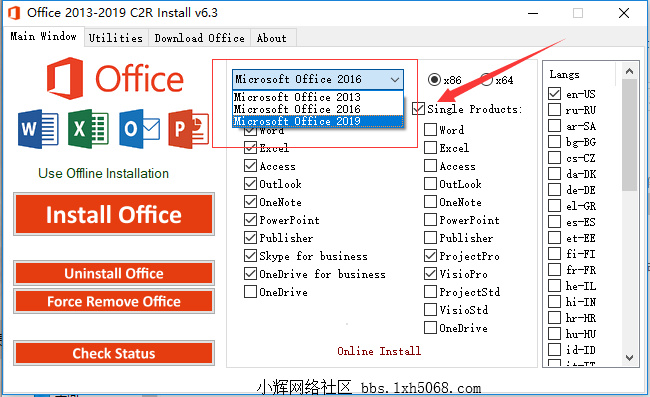This screenshot has width=650, height=397.
Task: Click the PowerPoint application icon
Action: pos(189,129)
